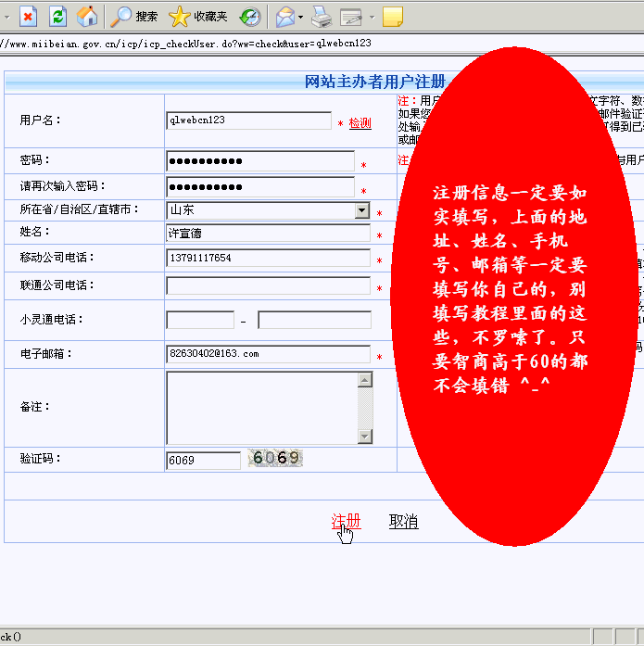Expand the Mail button dropdown arrow
This screenshot has width=644, height=646.
pyautogui.click(x=301, y=17)
